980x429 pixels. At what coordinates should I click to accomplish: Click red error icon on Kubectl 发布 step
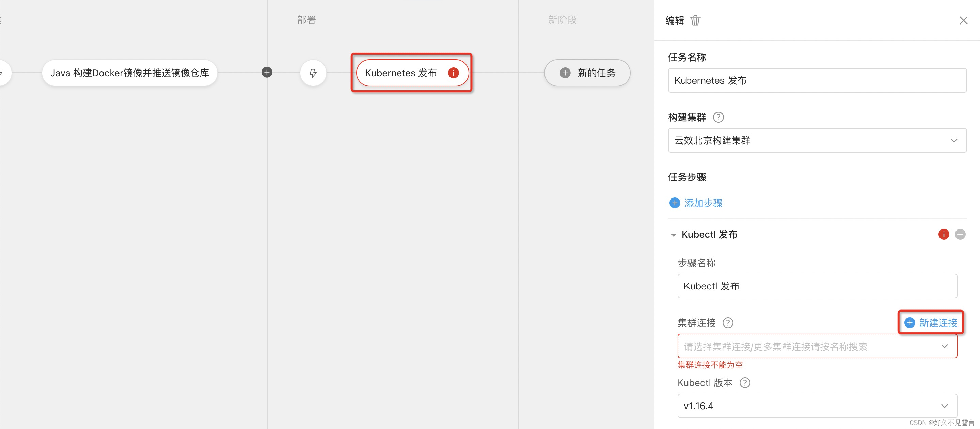pyautogui.click(x=944, y=234)
